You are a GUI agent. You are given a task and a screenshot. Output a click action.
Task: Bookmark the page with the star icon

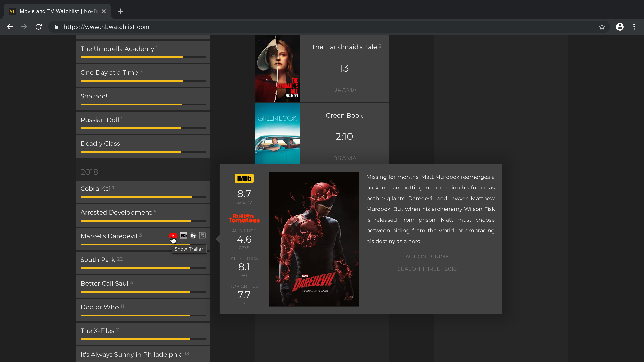pos(602,27)
